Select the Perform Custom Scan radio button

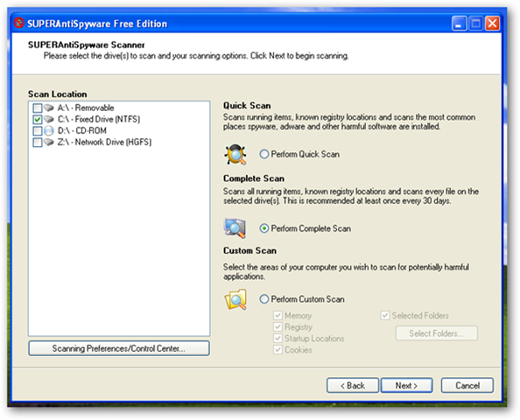[x=264, y=299]
